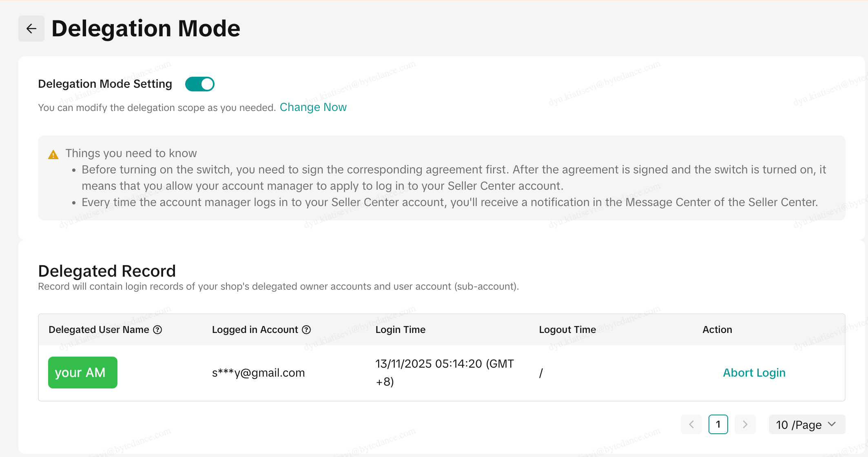Disable the Delegation Mode Setting switch
The height and width of the screenshot is (457, 868).
200,84
